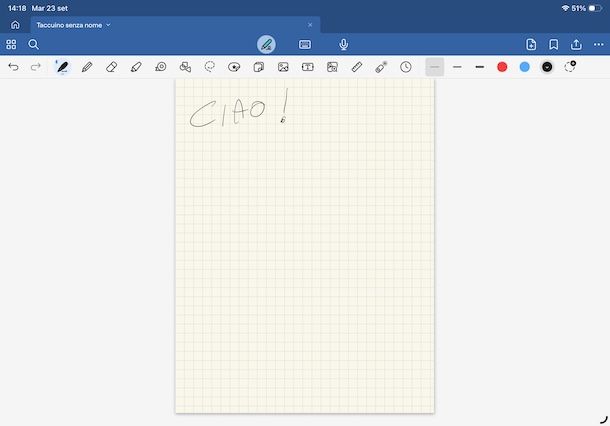Open the selected black color options
This screenshot has width=610, height=426.
tap(547, 67)
